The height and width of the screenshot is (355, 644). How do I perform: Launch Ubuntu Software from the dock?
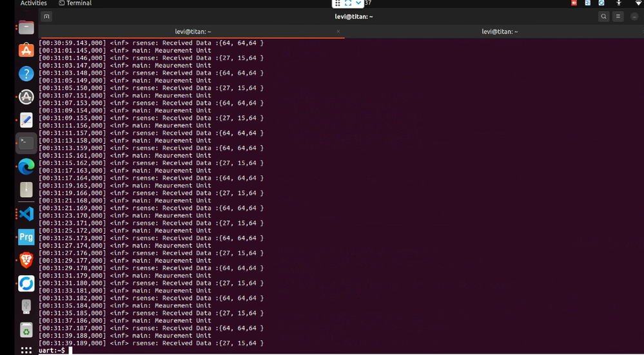click(x=26, y=50)
